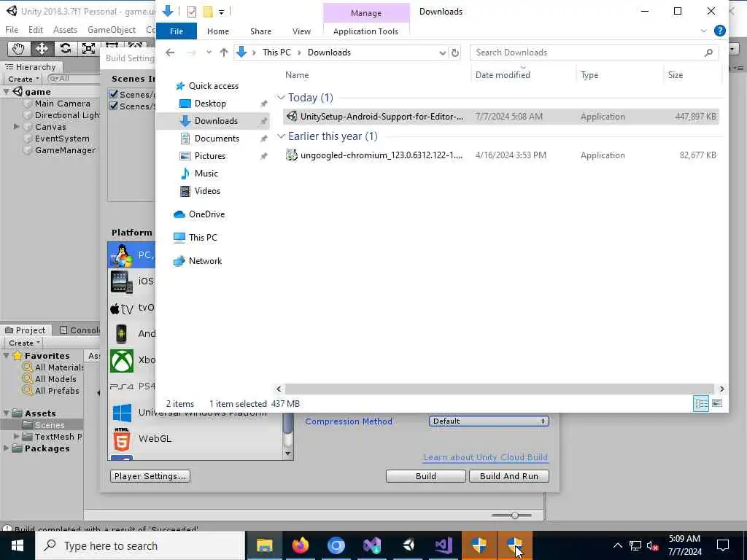Select the Android platform icon
This screenshot has height=560, width=747.
coord(122,334)
